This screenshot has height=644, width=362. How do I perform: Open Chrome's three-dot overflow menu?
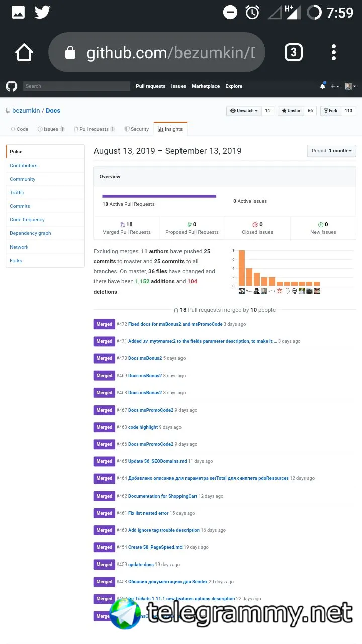(x=334, y=52)
